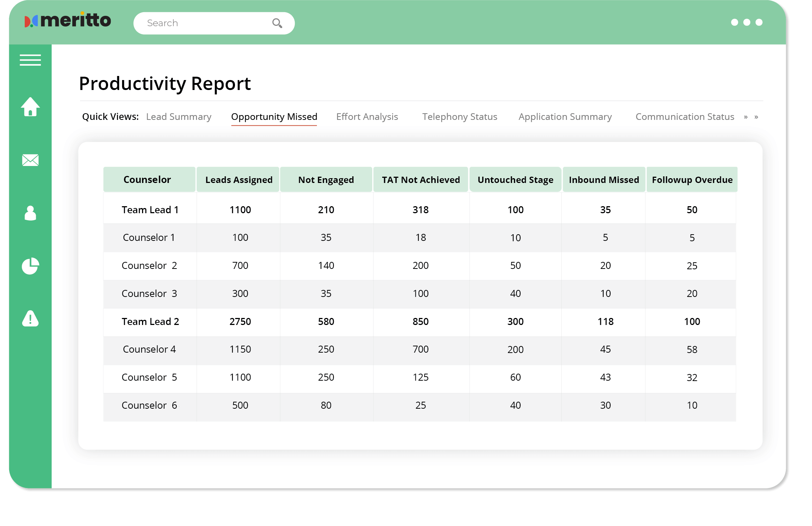Viewport: 812px width, 526px height.
Task: Click the meritto logo
Action: coord(68,21)
